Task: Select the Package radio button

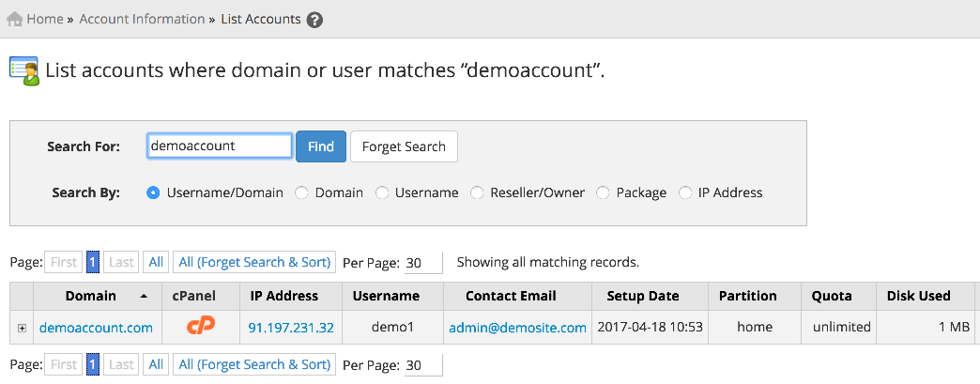Action: tap(603, 192)
